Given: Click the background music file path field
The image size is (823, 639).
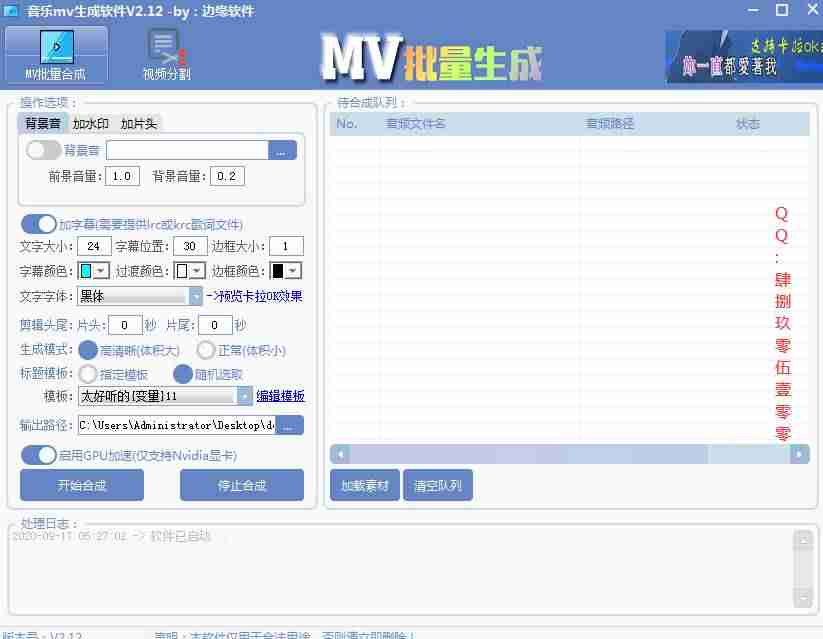Looking at the screenshot, I should coord(187,150).
